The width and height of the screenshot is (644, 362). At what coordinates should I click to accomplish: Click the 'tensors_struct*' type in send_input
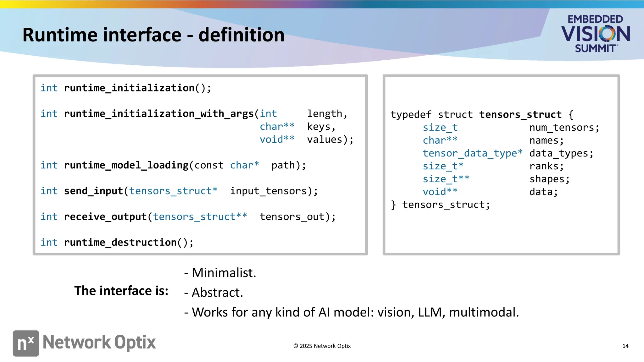(173, 191)
